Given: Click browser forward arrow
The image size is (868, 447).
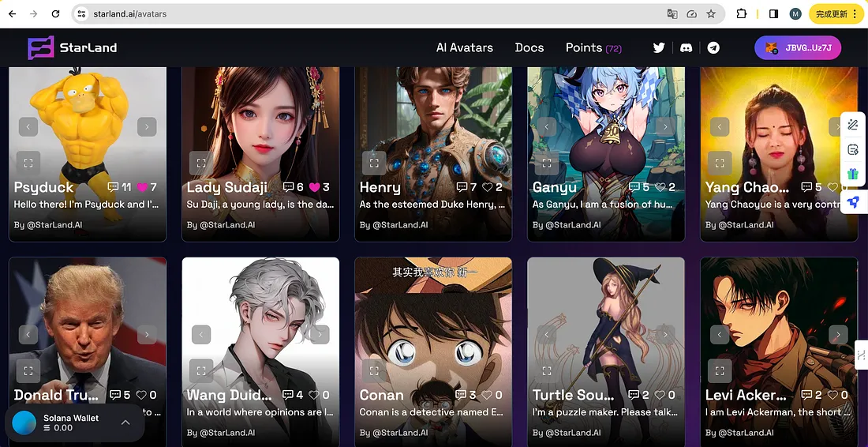Looking at the screenshot, I should (x=34, y=14).
